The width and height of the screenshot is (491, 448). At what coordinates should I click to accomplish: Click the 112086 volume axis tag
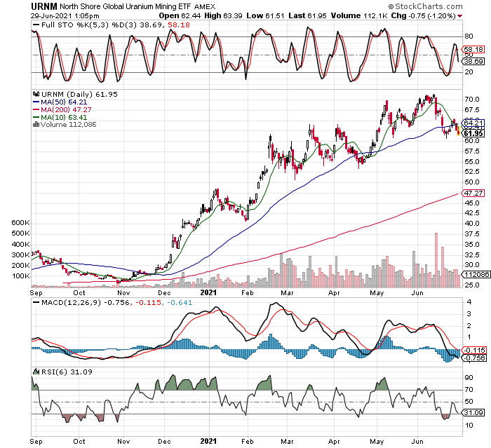click(x=476, y=275)
